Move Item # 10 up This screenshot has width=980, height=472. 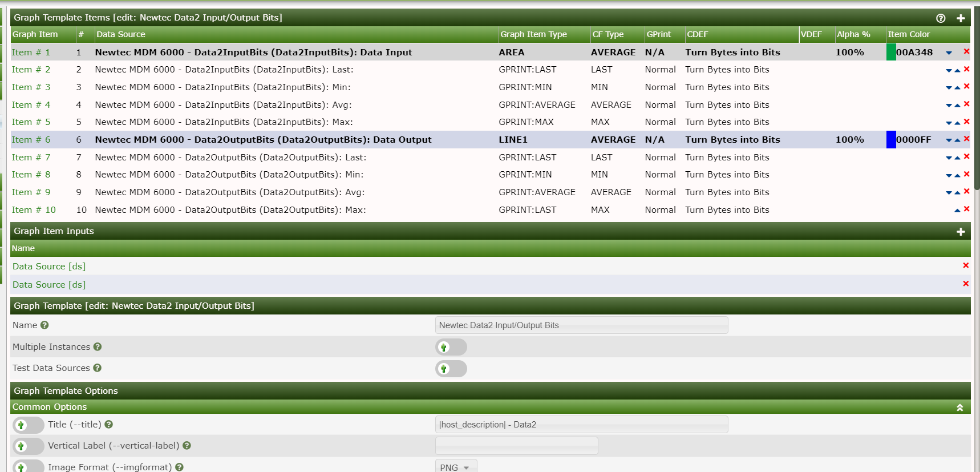(957, 210)
